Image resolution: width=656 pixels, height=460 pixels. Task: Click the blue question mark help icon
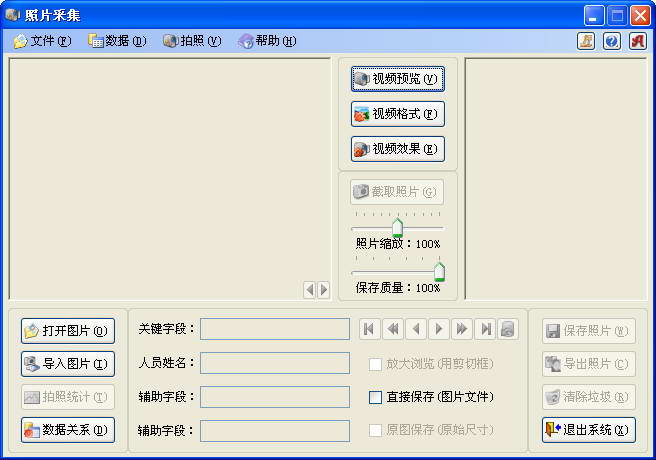point(612,41)
